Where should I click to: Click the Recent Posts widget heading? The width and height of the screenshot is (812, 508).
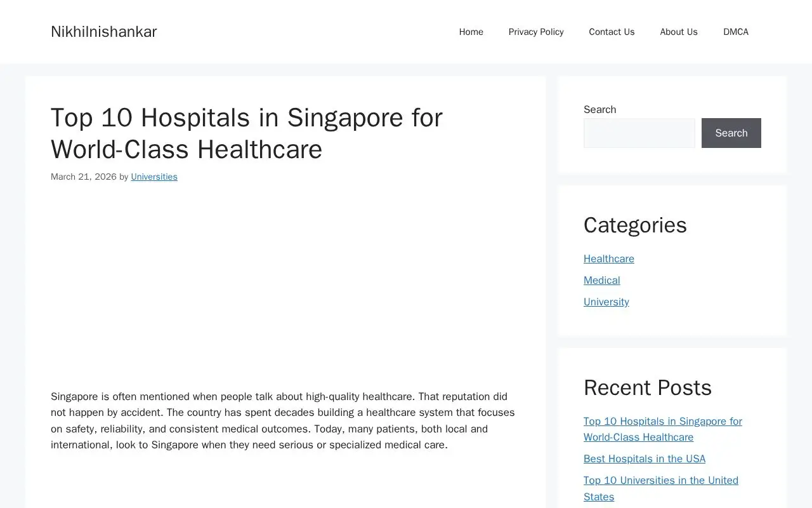(648, 387)
